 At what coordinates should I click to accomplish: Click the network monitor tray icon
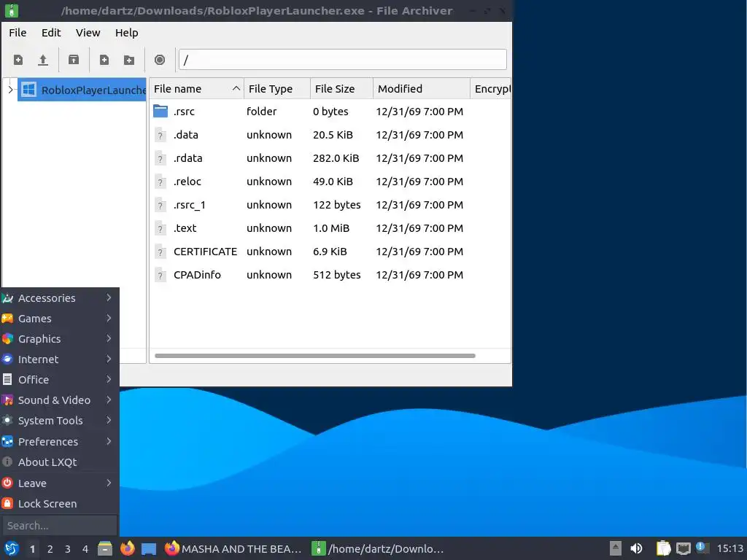[x=683, y=548]
